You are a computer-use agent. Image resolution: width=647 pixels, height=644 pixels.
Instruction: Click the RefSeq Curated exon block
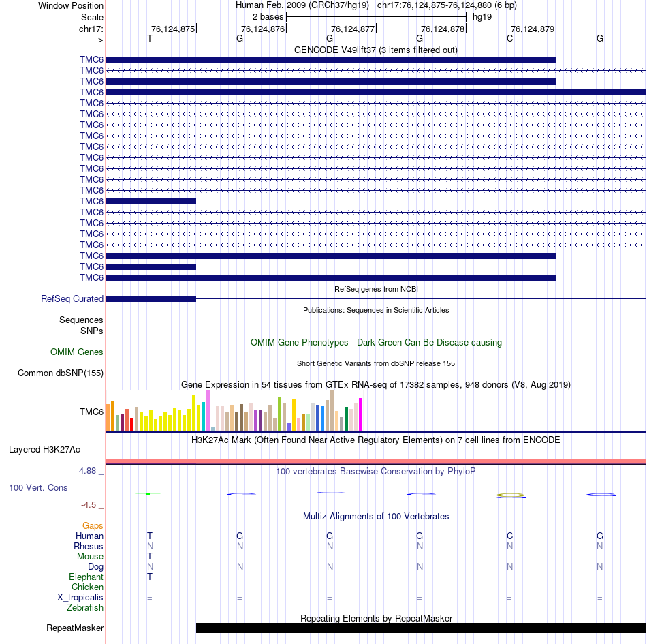click(151, 298)
